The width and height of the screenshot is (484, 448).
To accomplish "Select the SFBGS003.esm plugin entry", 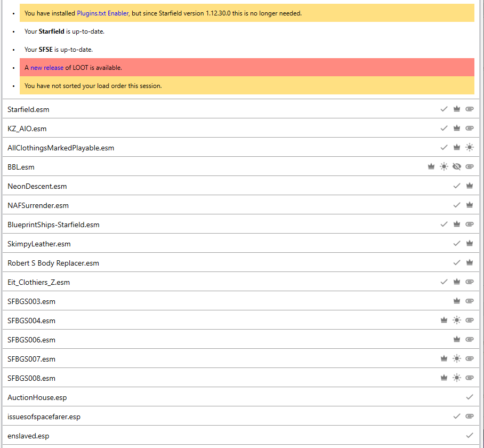I will click(31, 301).
